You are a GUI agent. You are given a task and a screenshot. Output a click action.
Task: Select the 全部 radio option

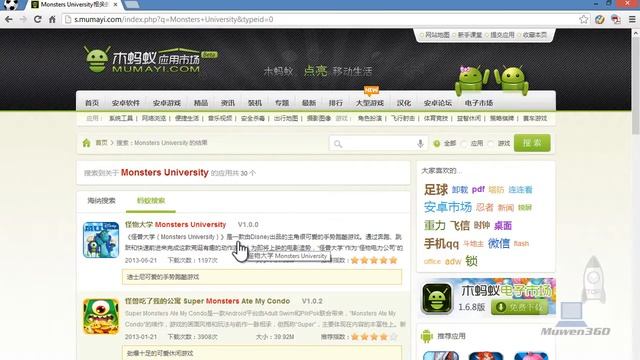437,143
